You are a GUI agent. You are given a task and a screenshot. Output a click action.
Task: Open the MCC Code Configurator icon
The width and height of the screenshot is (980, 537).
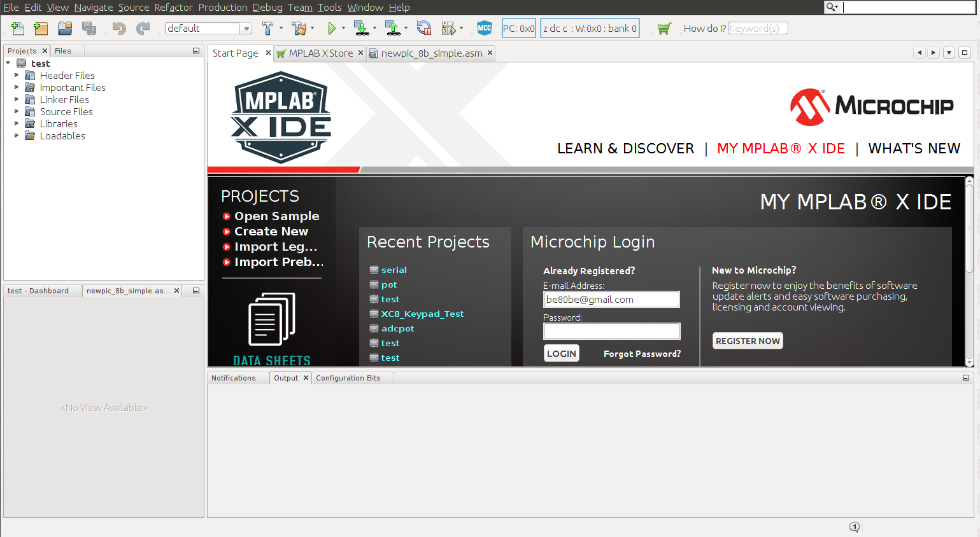pos(485,28)
